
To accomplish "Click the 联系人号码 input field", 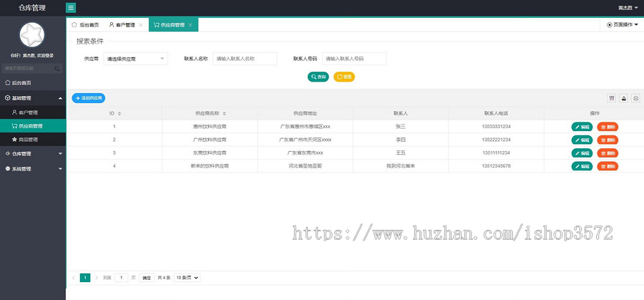I will (354, 59).
